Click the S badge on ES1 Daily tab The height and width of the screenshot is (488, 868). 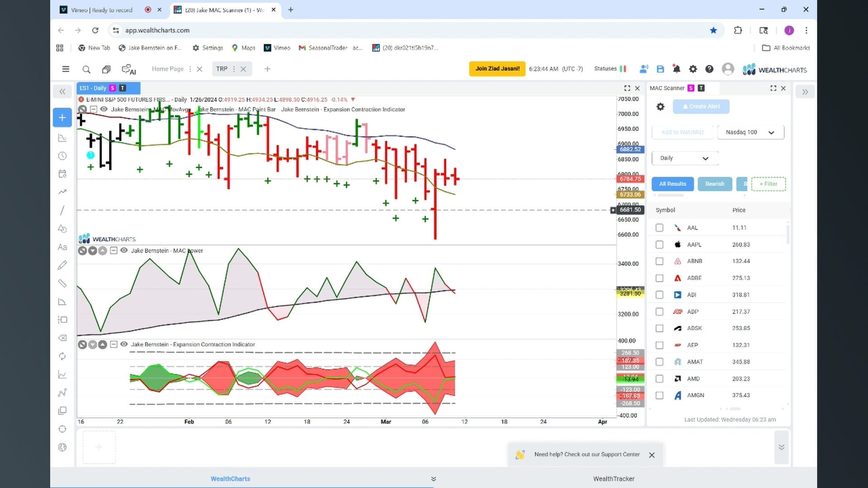pos(113,88)
